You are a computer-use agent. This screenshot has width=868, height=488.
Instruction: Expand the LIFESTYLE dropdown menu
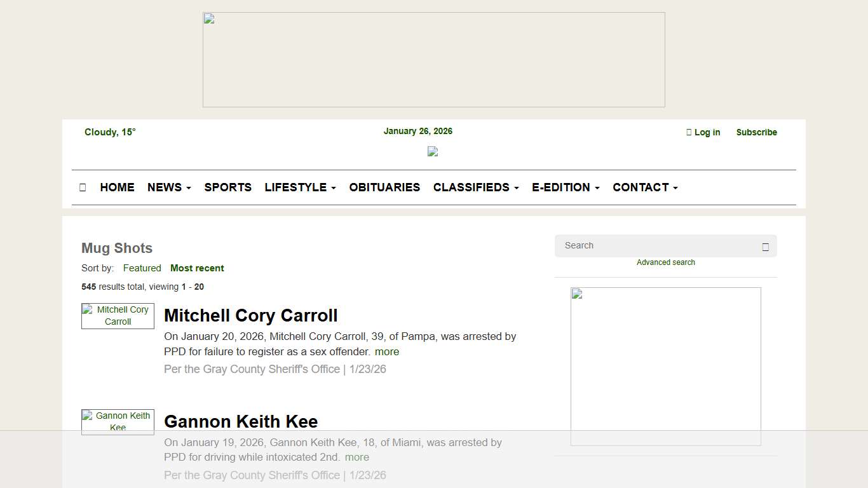300,187
